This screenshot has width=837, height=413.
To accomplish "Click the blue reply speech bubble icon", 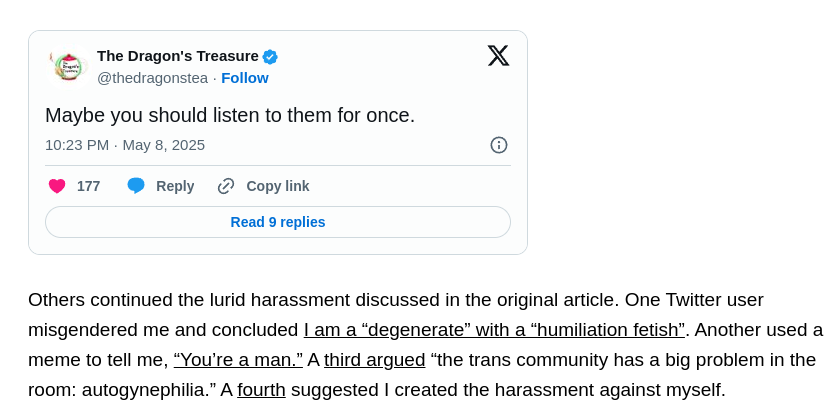I will point(136,186).
